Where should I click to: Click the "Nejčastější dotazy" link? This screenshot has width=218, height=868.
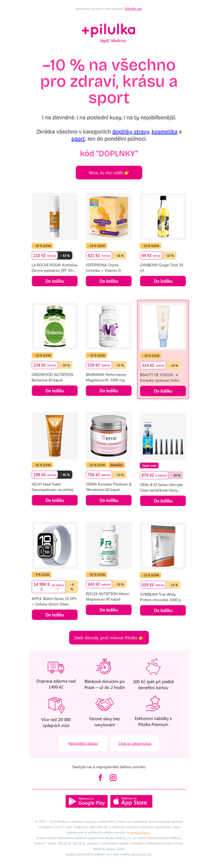coord(83,743)
